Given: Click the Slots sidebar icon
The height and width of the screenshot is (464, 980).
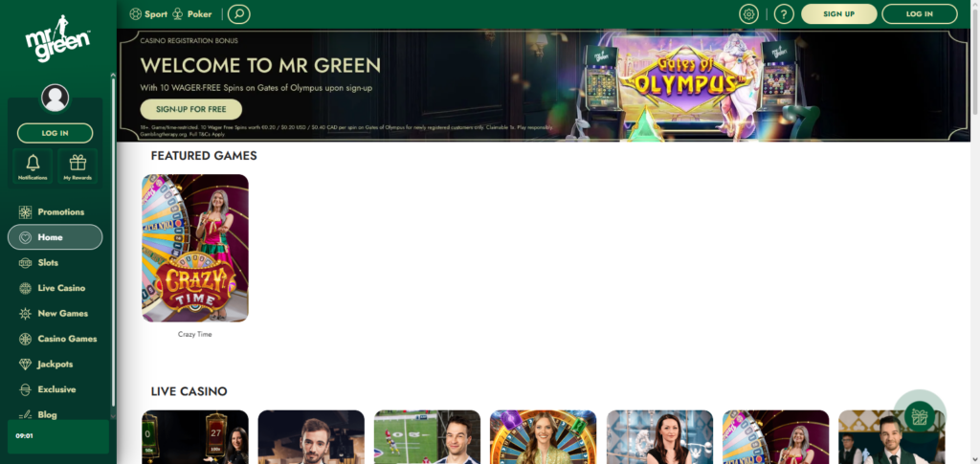Looking at the screenshot, I should [25, 263].
